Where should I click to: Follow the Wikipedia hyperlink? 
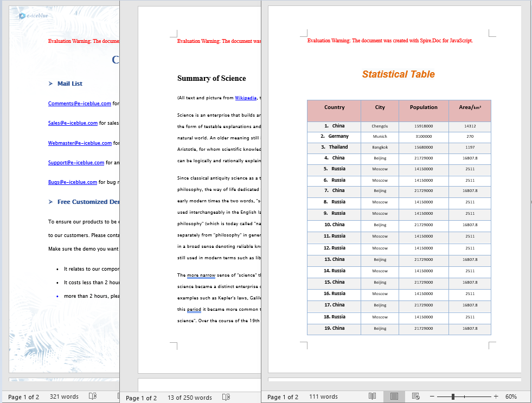[x=246, y=98]
